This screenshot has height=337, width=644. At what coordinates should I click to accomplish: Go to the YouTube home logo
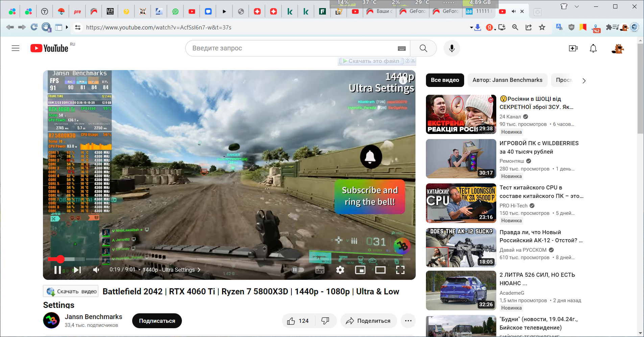(49, 48)
